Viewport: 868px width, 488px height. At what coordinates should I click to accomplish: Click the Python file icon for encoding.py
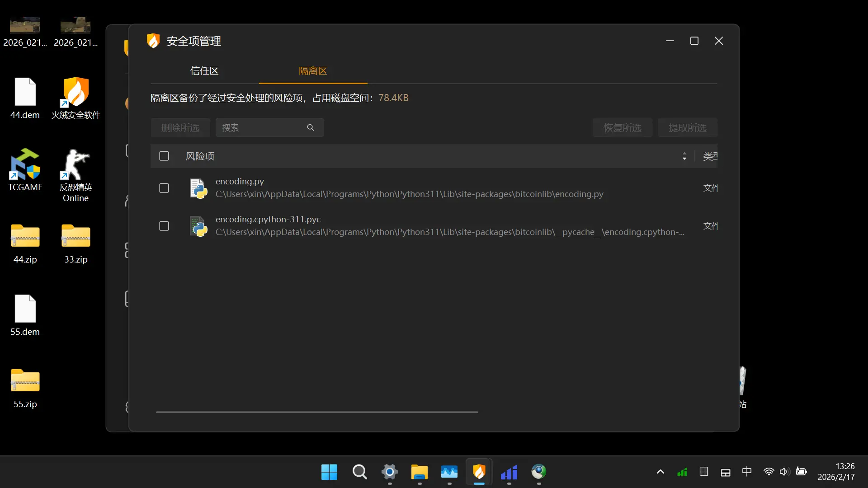pos(198,188)
